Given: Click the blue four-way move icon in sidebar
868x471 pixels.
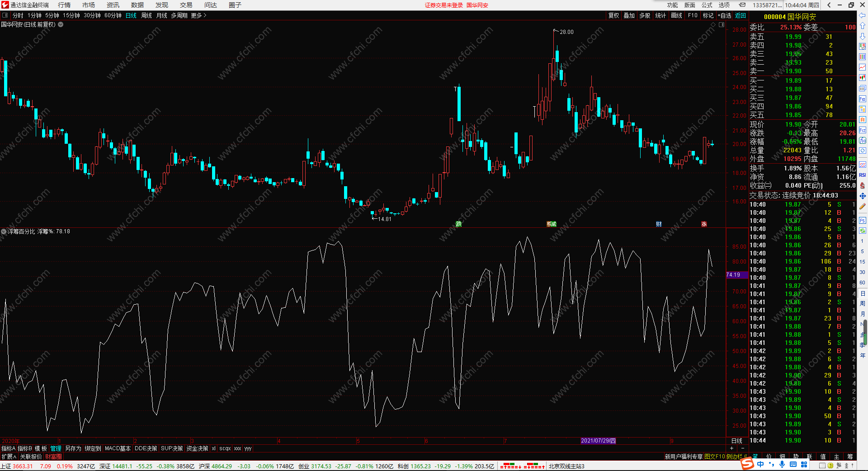Looking at the screenshot, I should tap(862, 196).
